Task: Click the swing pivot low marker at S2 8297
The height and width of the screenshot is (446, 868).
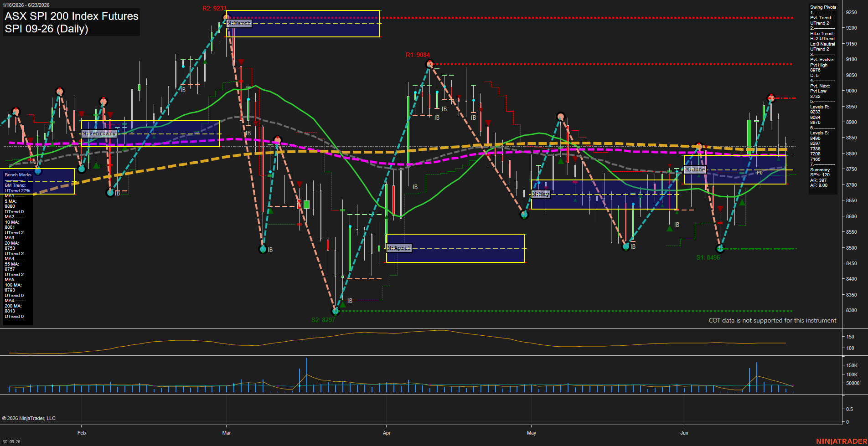Action: [x=336, y=311]
